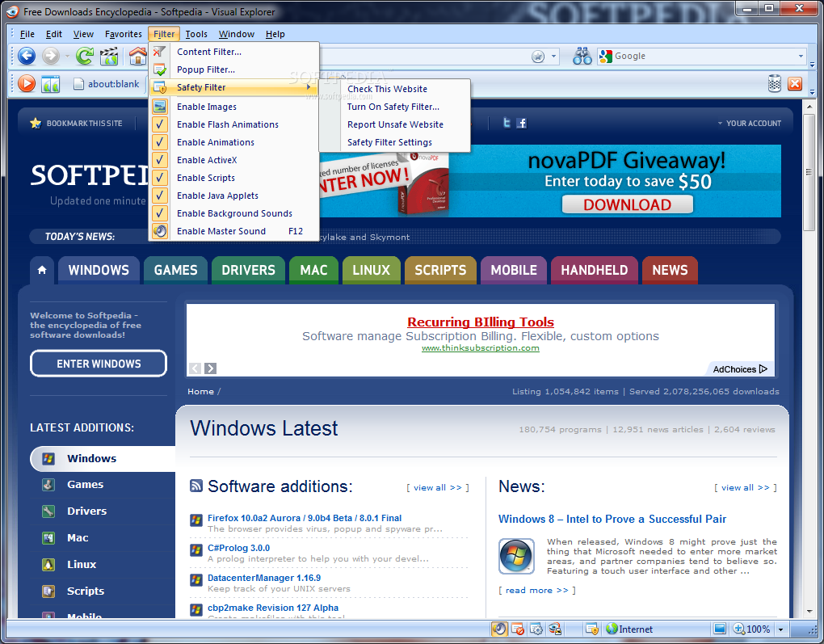Click the zoom magnifier 100% icon
The height and width of the screenshot is (644, 824).
point(739,629)
